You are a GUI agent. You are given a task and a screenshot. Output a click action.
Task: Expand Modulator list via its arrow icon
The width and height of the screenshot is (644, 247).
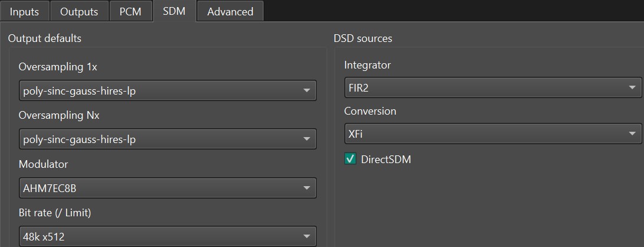tap(307, 188)
